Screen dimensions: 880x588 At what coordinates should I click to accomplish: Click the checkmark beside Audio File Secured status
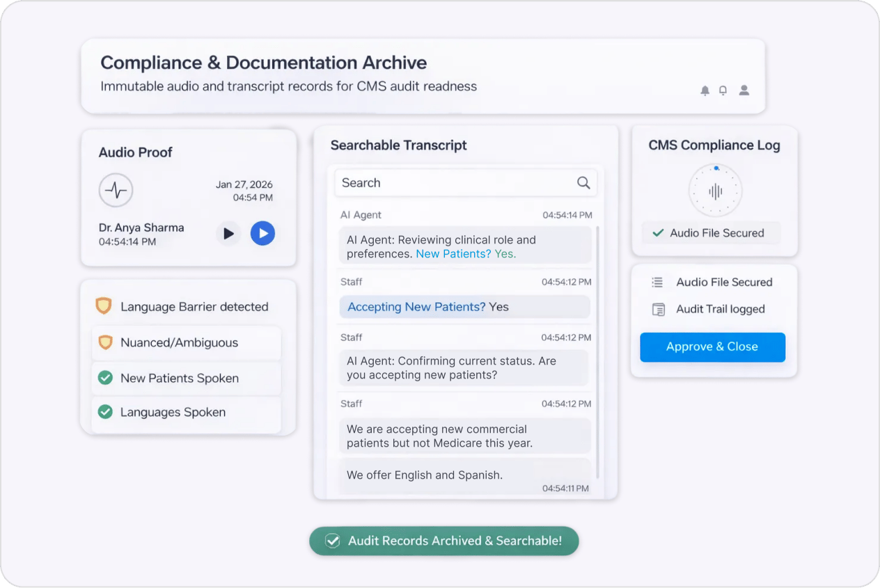pyautogui.click(x=657, y=233)
